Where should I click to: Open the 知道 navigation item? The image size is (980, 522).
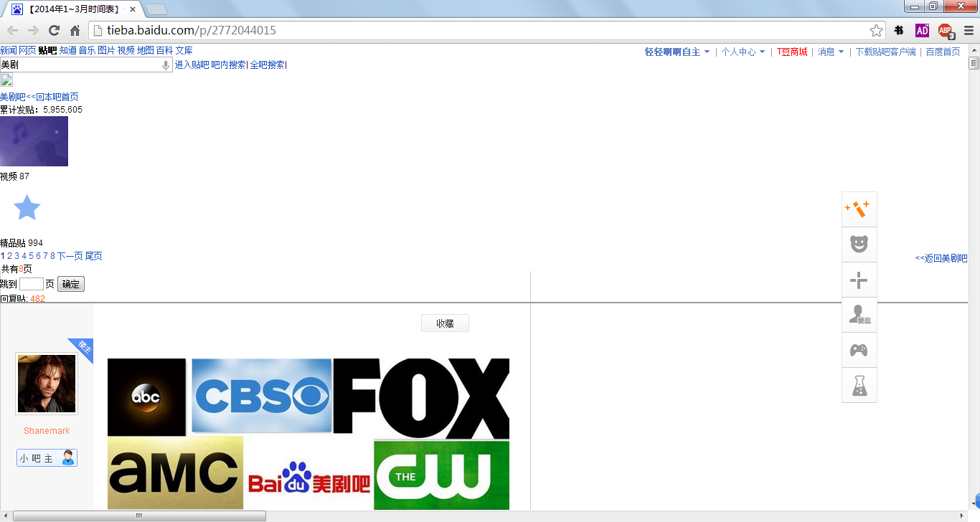pos(68,51)
